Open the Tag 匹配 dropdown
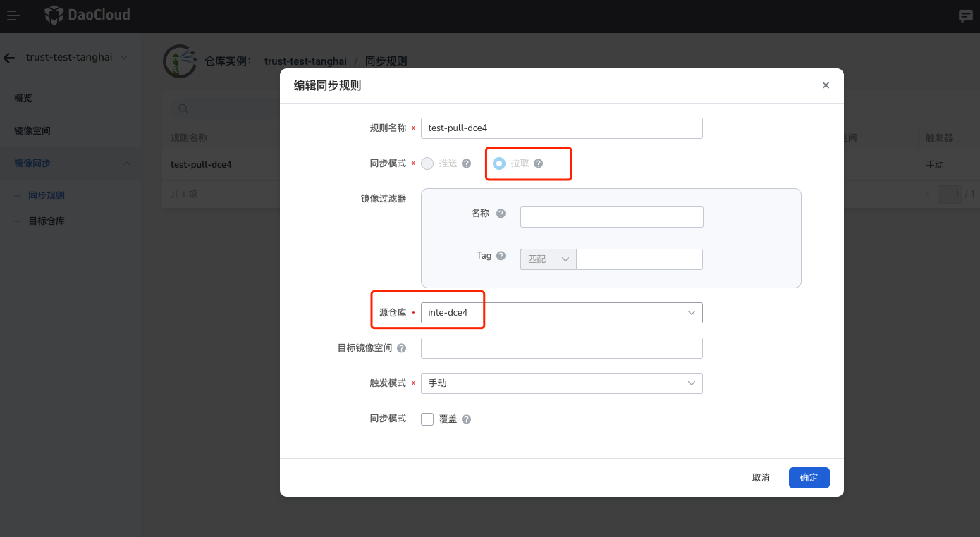Image resolution: width=980 pixels, height=537 pixels. pos(548,259)
